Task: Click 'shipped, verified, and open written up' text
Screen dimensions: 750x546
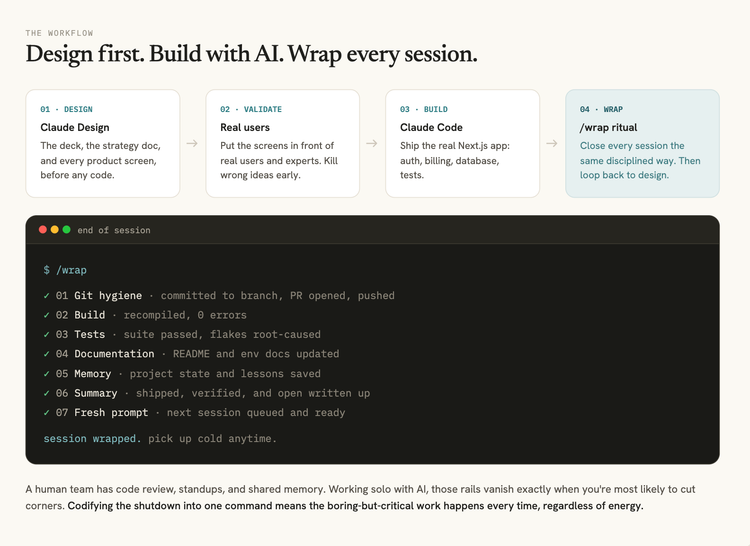Action: tap(253, 393)
